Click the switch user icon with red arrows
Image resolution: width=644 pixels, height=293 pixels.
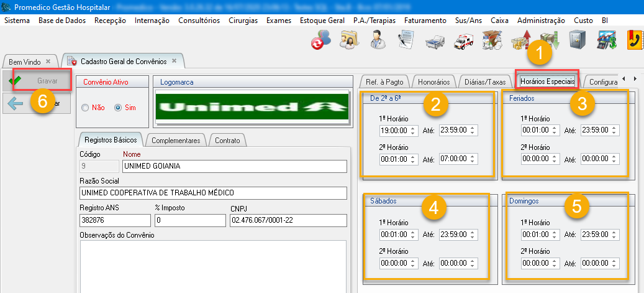click(x=321, y=40)
